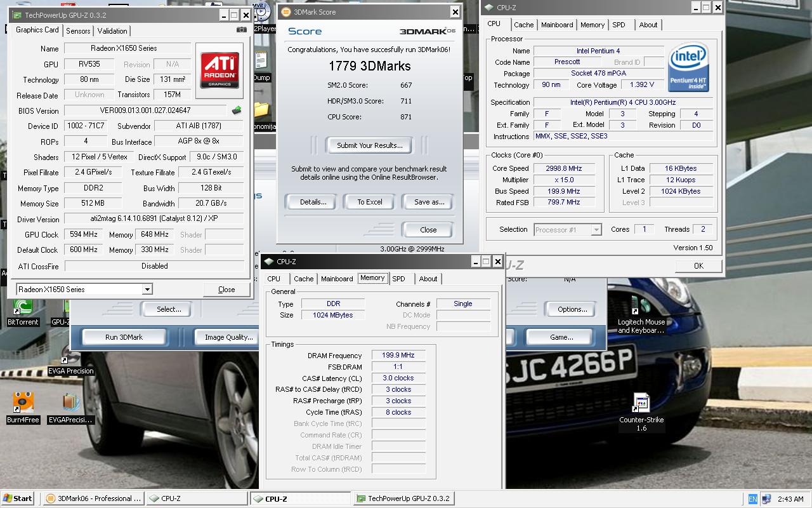The image size is (812, 508).
Task: Open the Processor #1 selection dropdown
Action: pyautogui.click(x=596, y=230)
